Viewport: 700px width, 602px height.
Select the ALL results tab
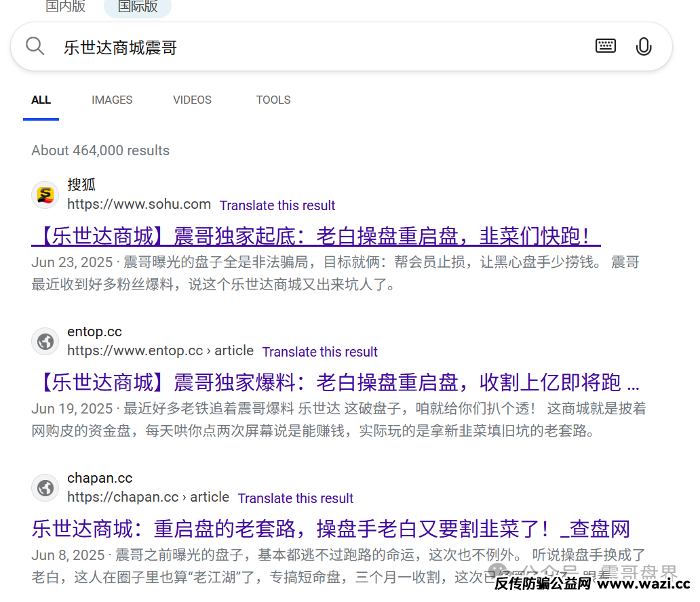coord(41,100)
